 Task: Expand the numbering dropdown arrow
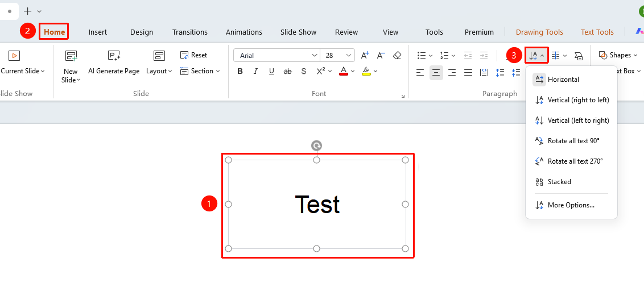click(x=453, y=55)
